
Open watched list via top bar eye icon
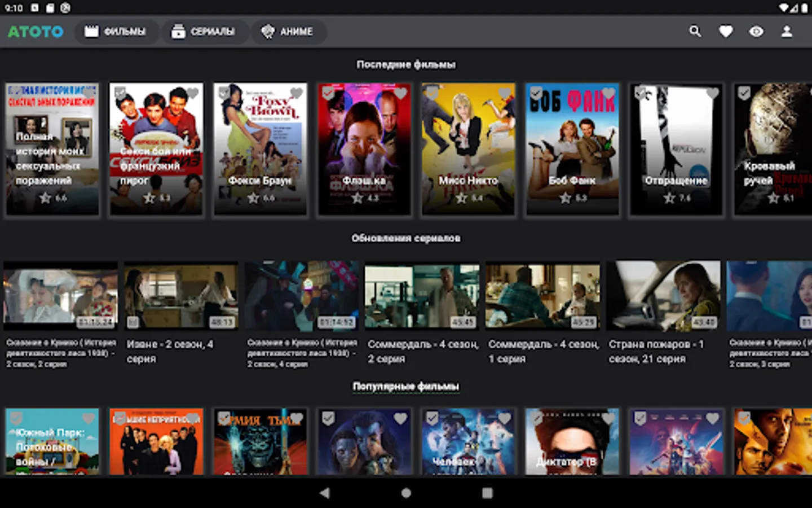756,32
